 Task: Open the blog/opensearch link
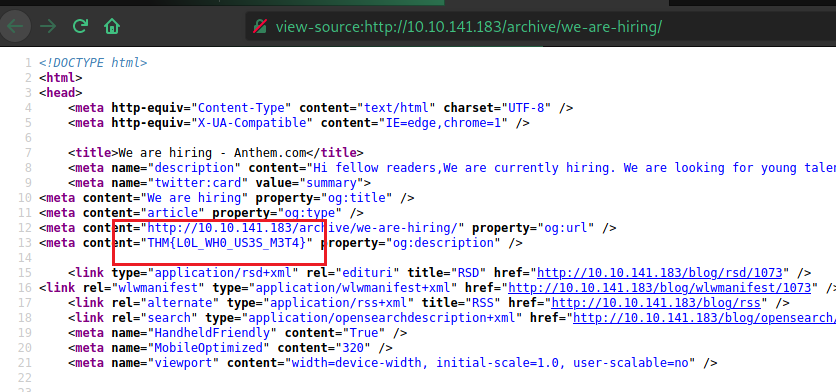point(704,318)
